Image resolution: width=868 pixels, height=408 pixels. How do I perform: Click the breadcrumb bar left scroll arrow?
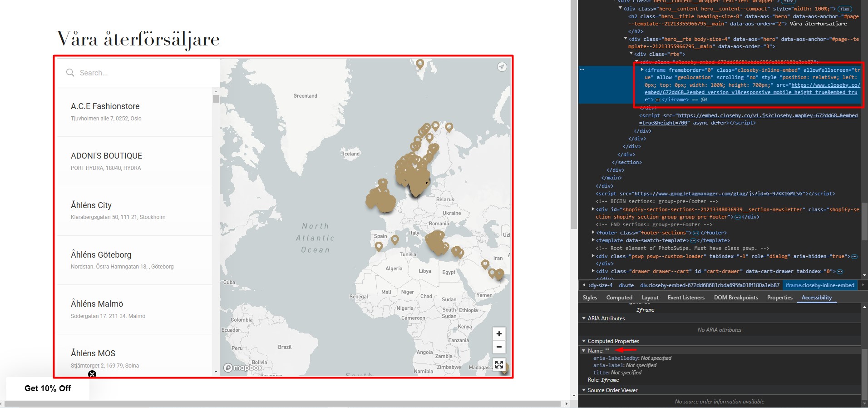pos(584,285)
